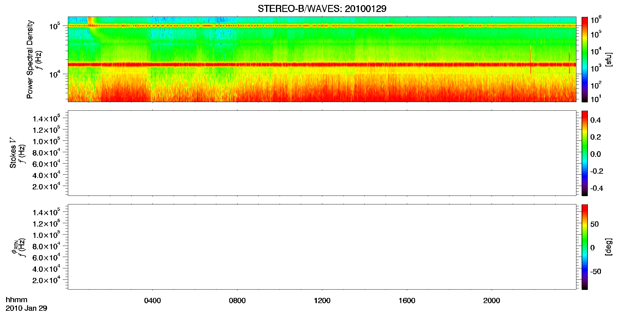The width and height of the screenshot is (644, 332).
Task: Click the vertical red spike near 2200
Action: pos(531,59)
